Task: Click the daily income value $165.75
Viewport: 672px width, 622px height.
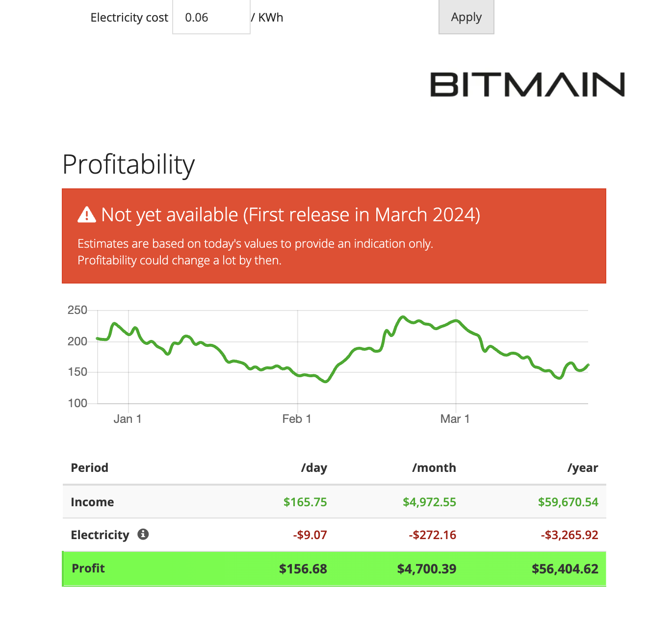Action: point(305,502)
